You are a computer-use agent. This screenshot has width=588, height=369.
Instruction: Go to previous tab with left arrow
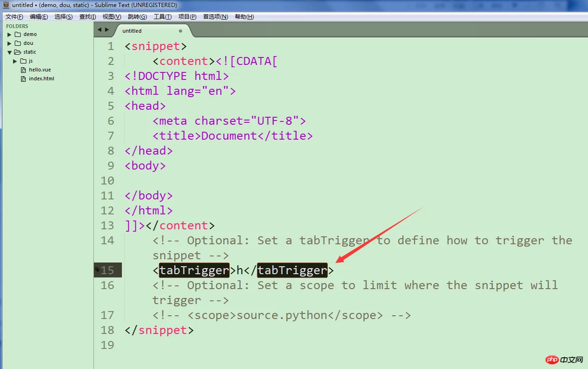pos(99,29)
